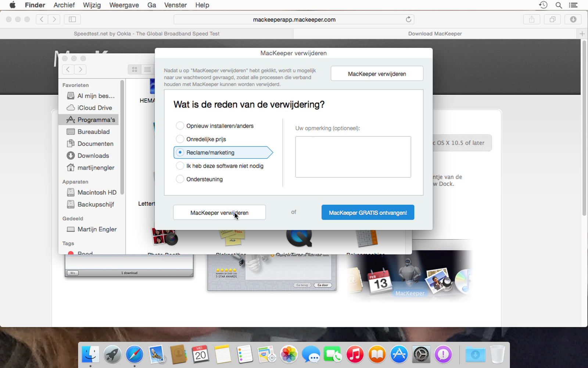Select Bureaublad in Finder sidebar
588x368 pixels.
(x=89, y=132)
